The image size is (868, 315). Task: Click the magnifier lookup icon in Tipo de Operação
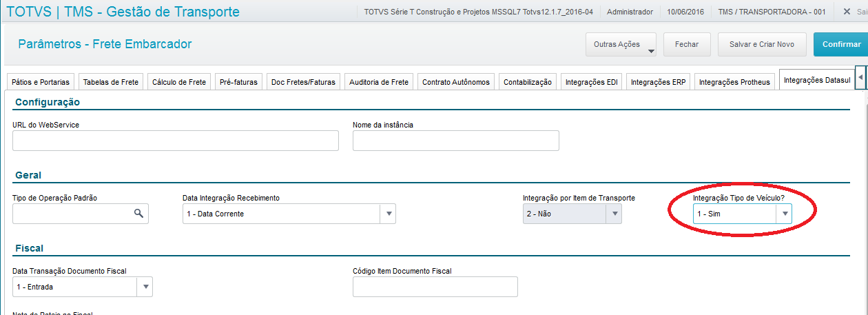[x=139, y=214]
